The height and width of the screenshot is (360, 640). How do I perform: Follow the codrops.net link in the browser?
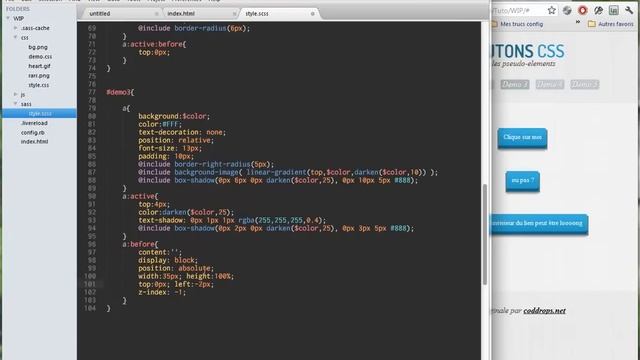tap(544, 311)
